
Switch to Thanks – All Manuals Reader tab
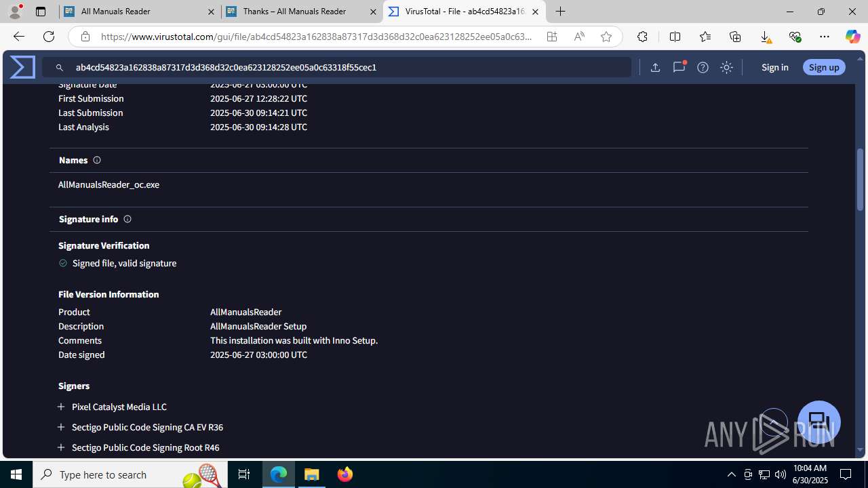302,12
